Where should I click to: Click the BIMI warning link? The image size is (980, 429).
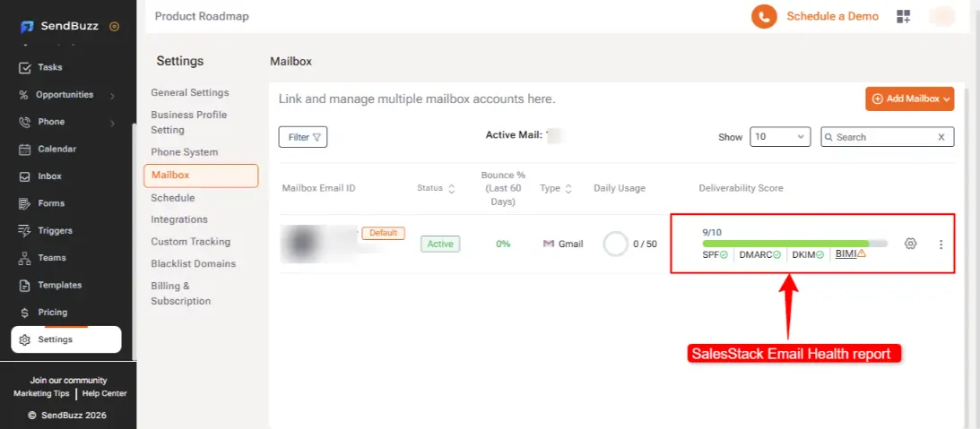[x=851, y=254]
